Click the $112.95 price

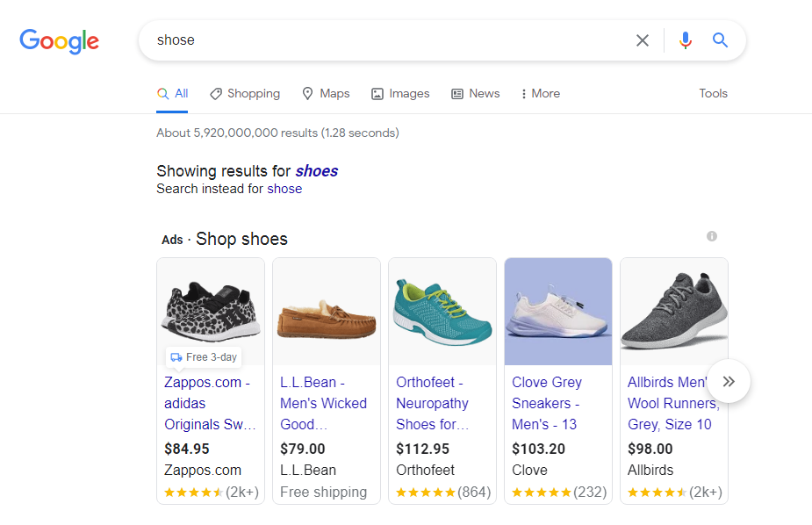(x=422, y=449)
